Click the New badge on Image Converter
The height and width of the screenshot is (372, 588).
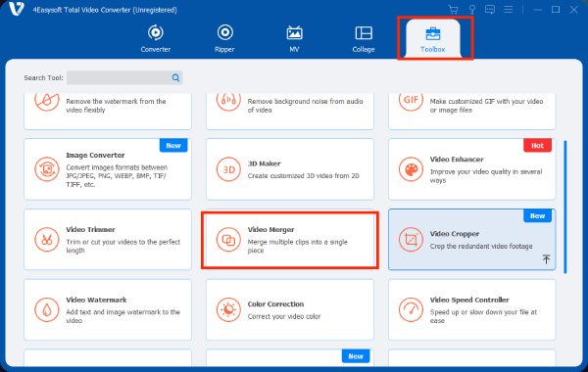tap(173, 145)
